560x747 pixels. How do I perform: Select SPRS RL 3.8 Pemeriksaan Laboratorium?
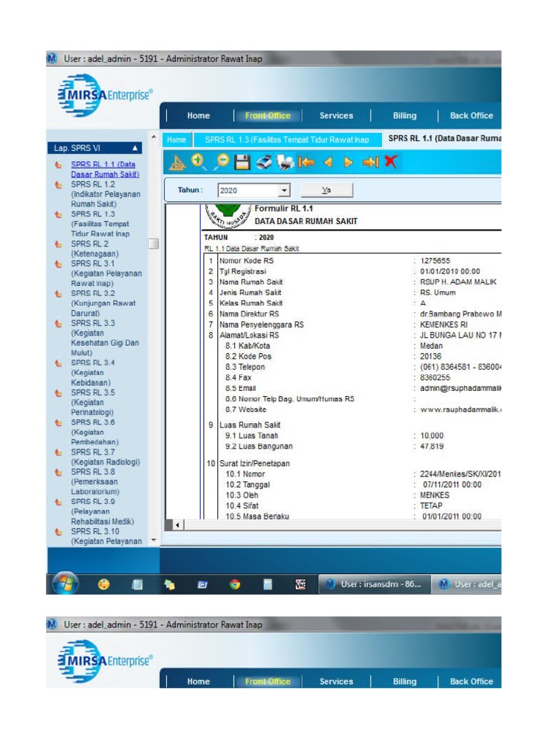pos(96,481)
